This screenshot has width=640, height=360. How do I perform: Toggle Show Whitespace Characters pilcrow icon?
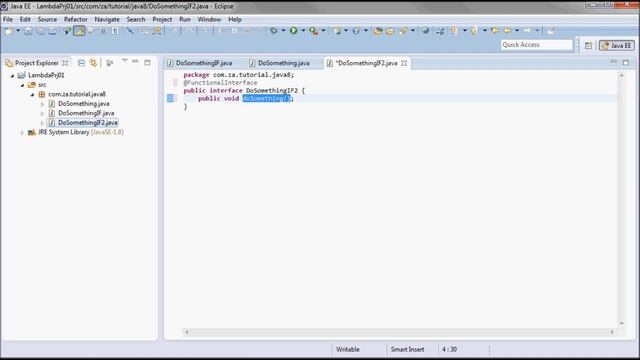[115, 31]
